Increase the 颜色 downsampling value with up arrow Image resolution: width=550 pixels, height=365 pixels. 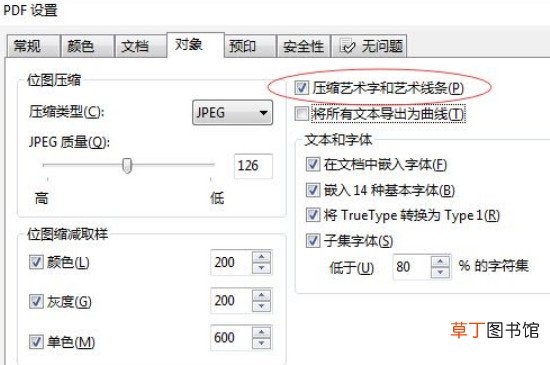262,257
